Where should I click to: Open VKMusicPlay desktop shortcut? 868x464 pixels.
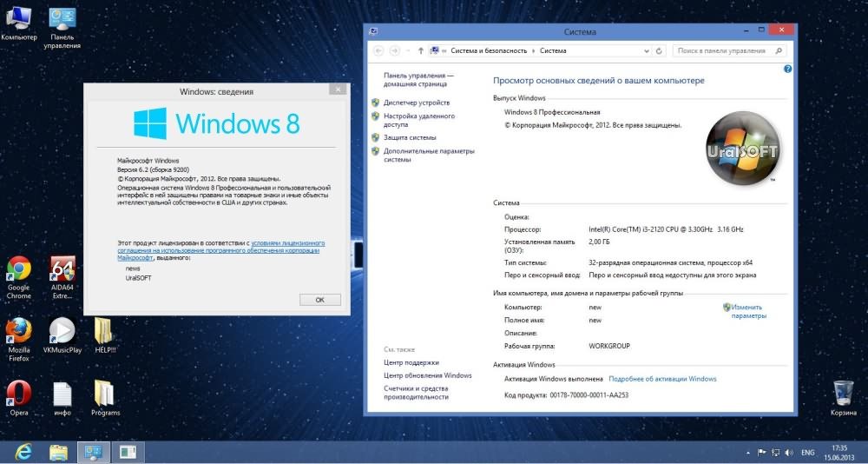pos(62,331)
